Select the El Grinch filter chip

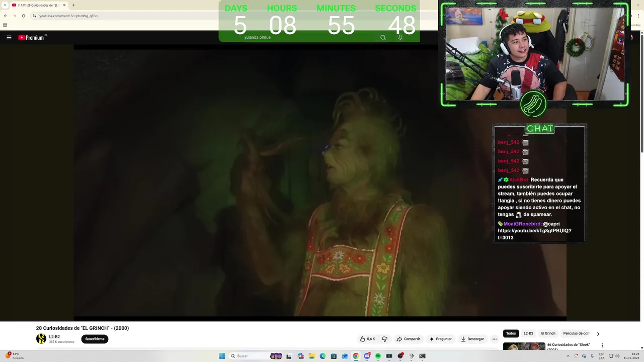tap(548, 333)
